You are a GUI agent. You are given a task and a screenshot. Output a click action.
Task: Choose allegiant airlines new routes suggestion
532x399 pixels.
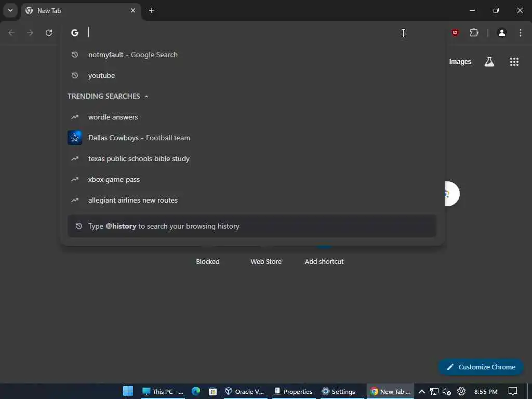click(252, 200)
